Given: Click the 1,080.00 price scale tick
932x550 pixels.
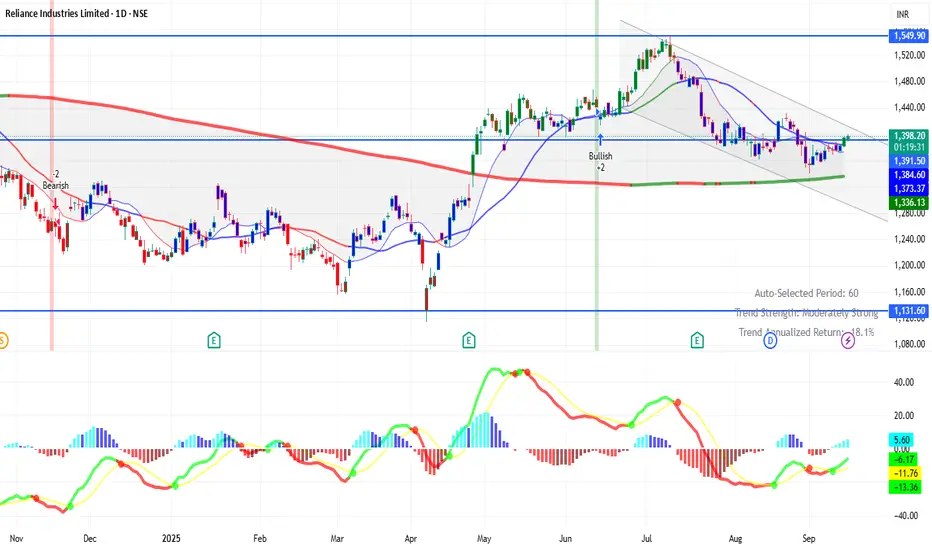Looking at the screenshot, I should click(909, 344).
